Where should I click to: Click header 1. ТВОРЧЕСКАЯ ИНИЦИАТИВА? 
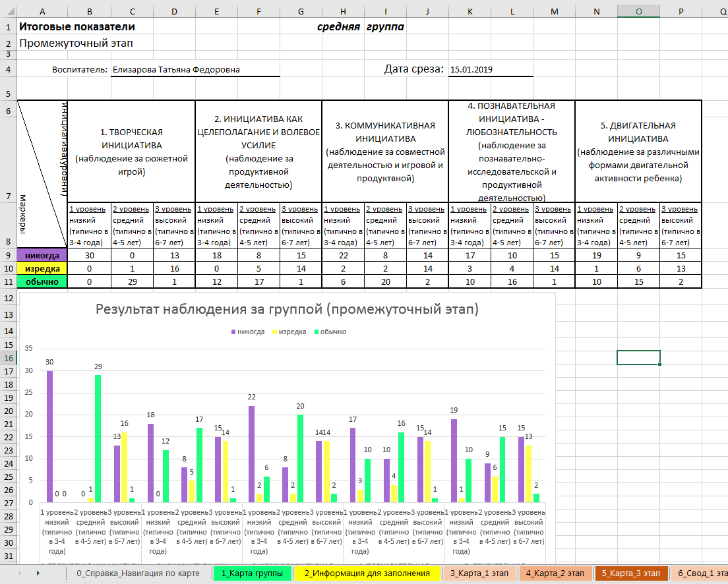132,152
